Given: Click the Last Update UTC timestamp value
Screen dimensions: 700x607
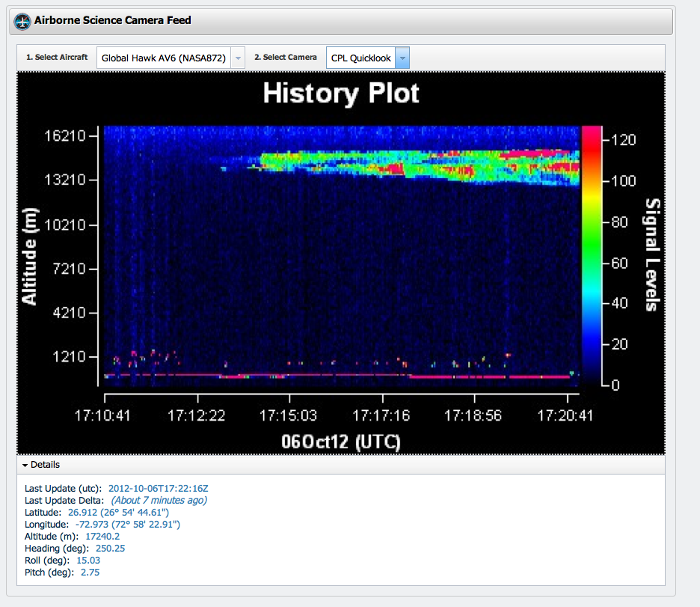Looking at the screenshot, I should pos(158,489).
